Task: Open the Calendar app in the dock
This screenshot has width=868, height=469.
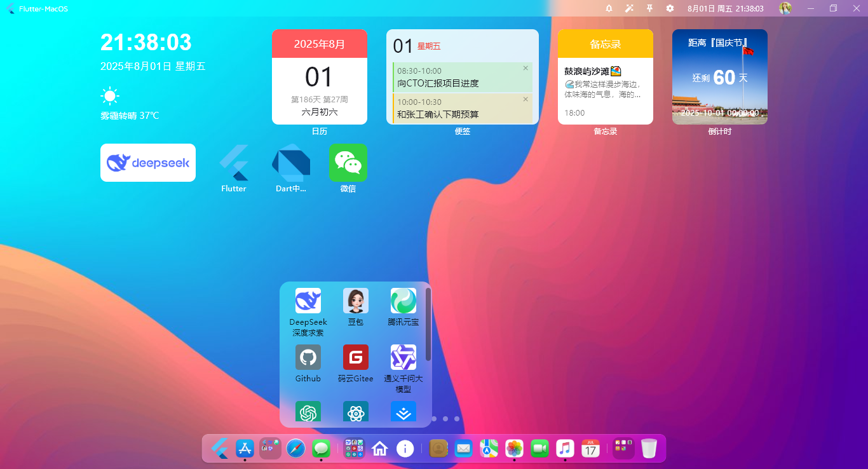Action: [x=590, y=449]
